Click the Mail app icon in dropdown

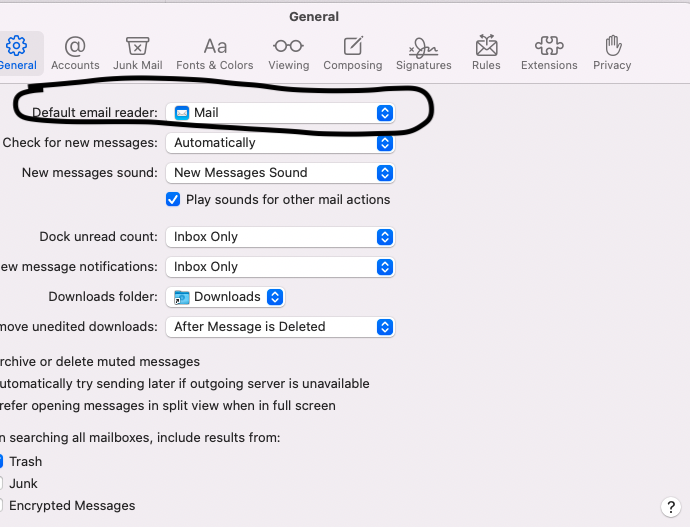coord(182,113)
